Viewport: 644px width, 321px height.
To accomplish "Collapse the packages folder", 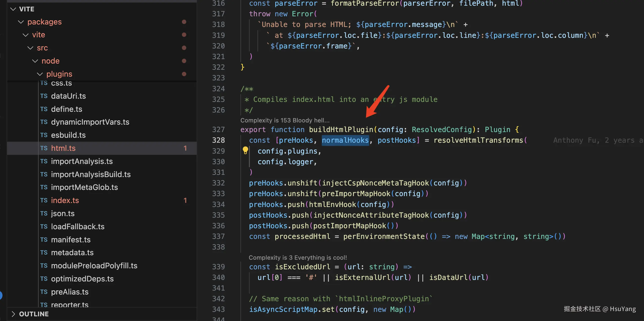I will coord(21,22).
